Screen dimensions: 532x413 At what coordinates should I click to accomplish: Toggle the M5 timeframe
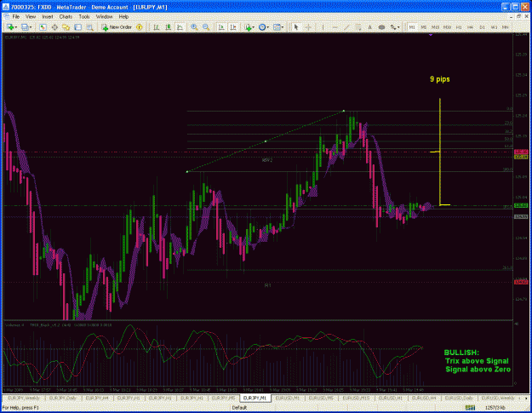423,27
